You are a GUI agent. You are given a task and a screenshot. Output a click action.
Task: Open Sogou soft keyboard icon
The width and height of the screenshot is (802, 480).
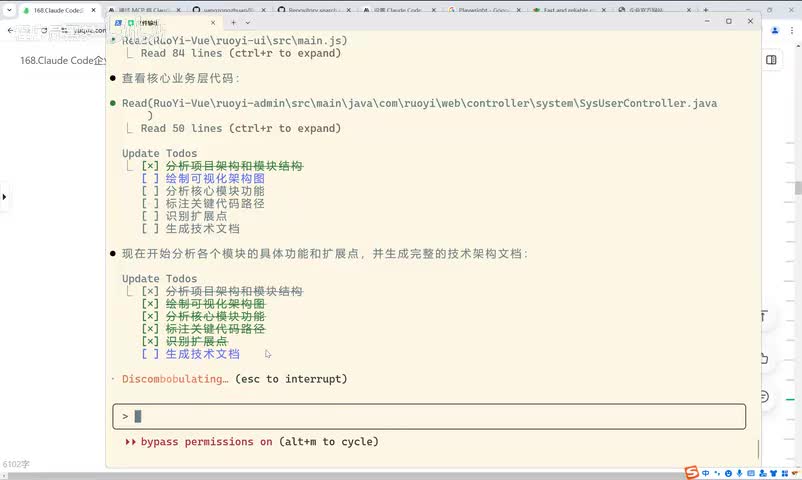(751, 473)
